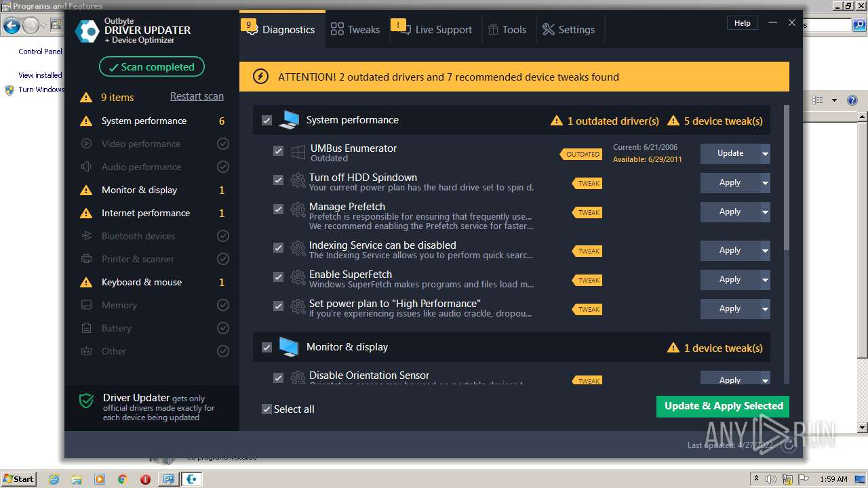Open Internet Explorer from the taskbar
The width and height of the screenshot is (868, 488).
(54, 479)
